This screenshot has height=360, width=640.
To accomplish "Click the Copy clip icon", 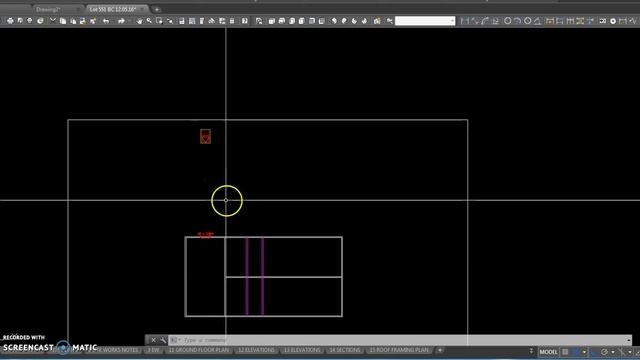I will point(63,20).
